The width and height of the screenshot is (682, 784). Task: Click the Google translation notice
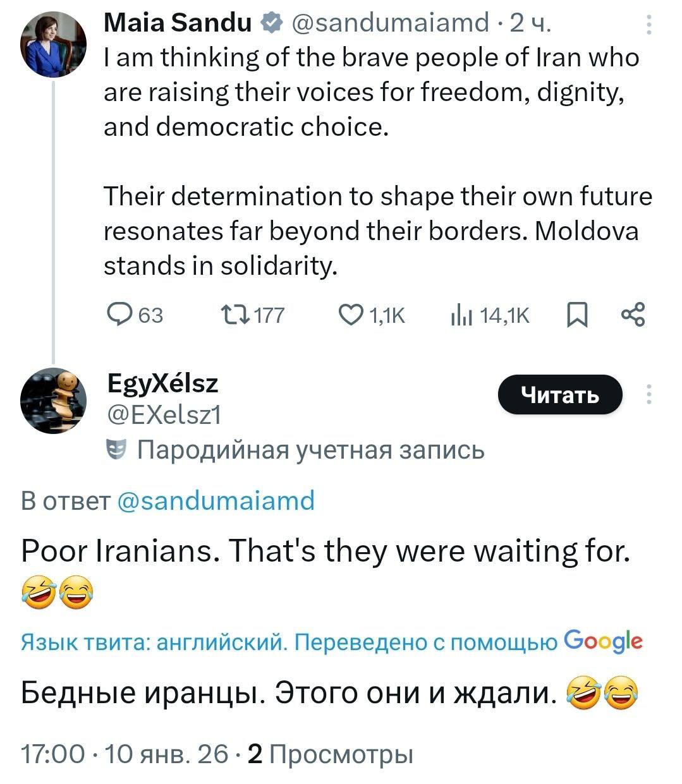point(332,642)
